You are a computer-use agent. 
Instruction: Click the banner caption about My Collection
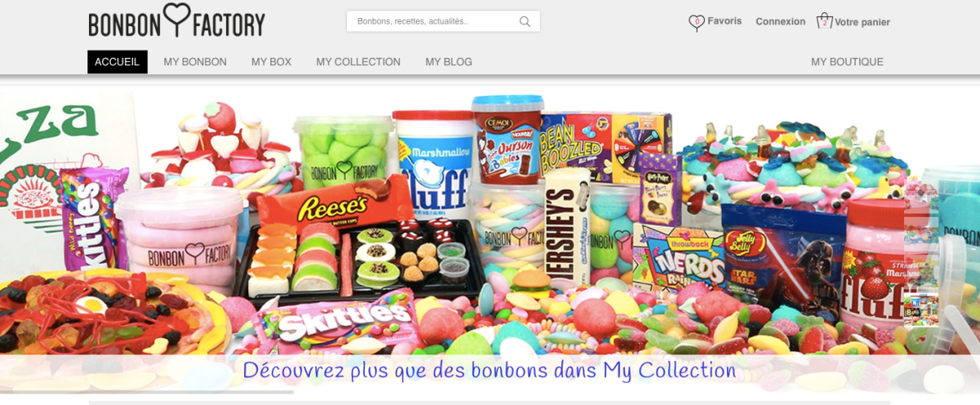click(x=489, y=370)
